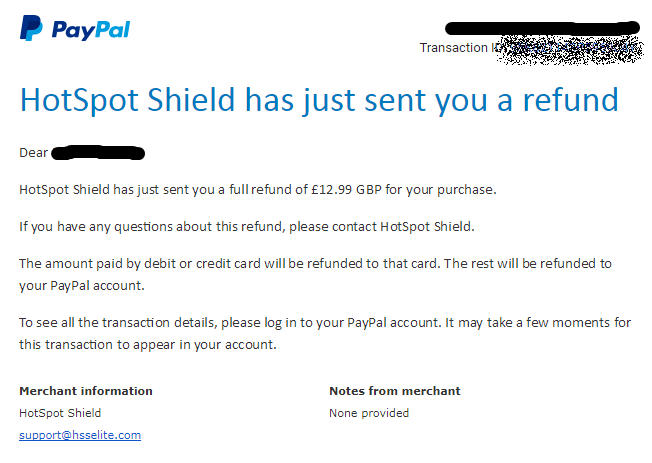The image size is (652, 463).
Task: Click the Merchant information heading
Action: [x=86, y=391]
